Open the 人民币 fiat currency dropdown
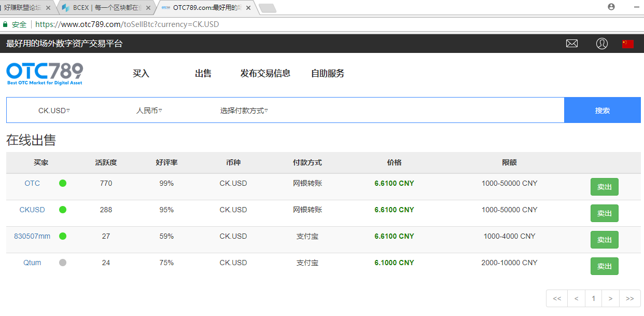Screen dimensions: 644x316 tap(149, 111)
